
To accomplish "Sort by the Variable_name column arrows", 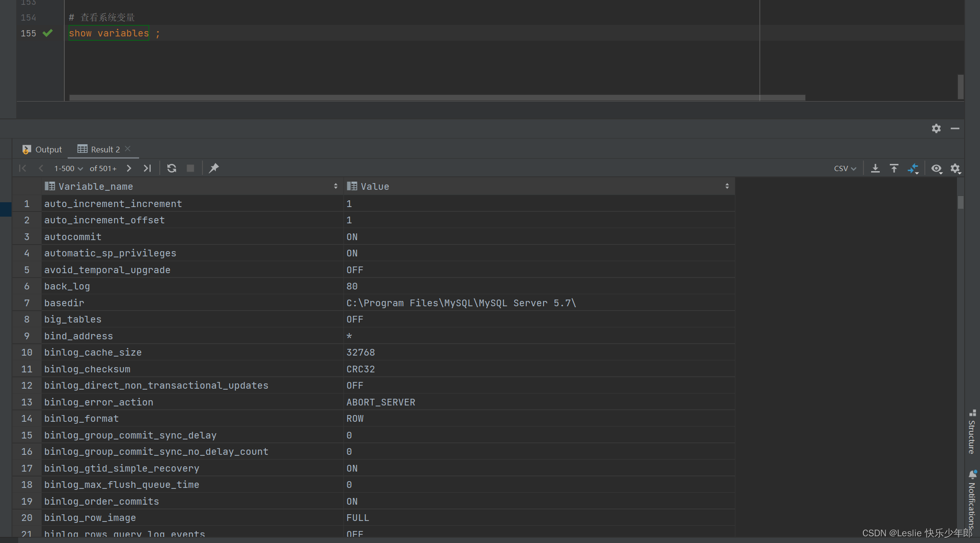I will pos(335,186).
